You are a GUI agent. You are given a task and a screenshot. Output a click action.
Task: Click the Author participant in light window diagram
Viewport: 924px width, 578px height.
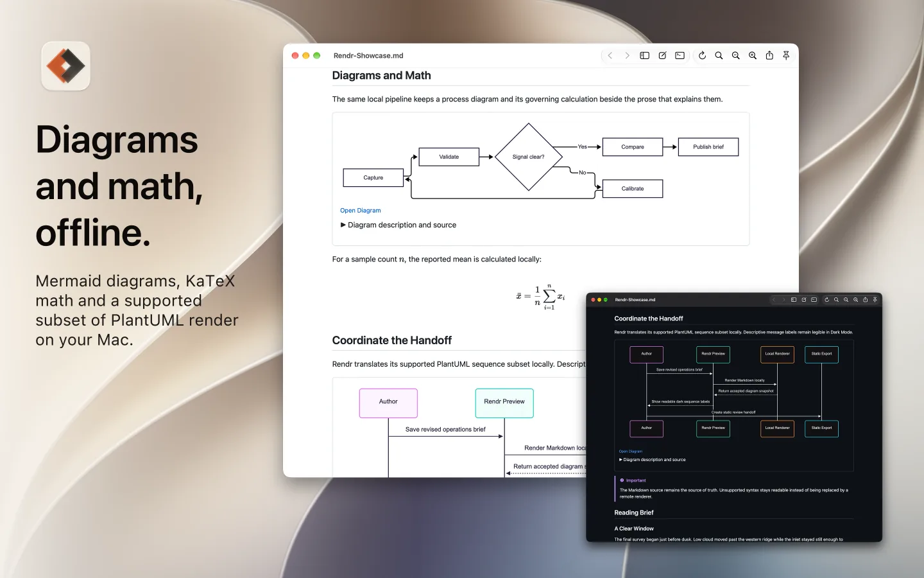pos(388,403)
